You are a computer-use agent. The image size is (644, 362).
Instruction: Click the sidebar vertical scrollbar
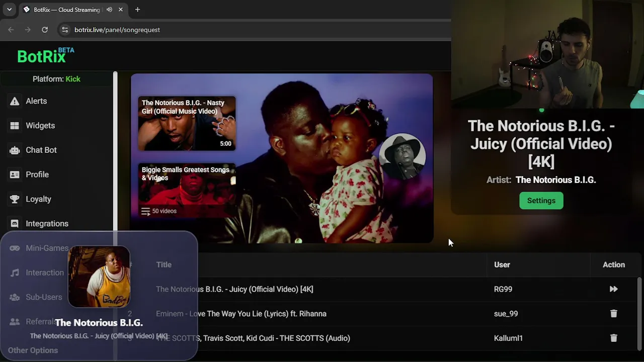tap(115, 216)
